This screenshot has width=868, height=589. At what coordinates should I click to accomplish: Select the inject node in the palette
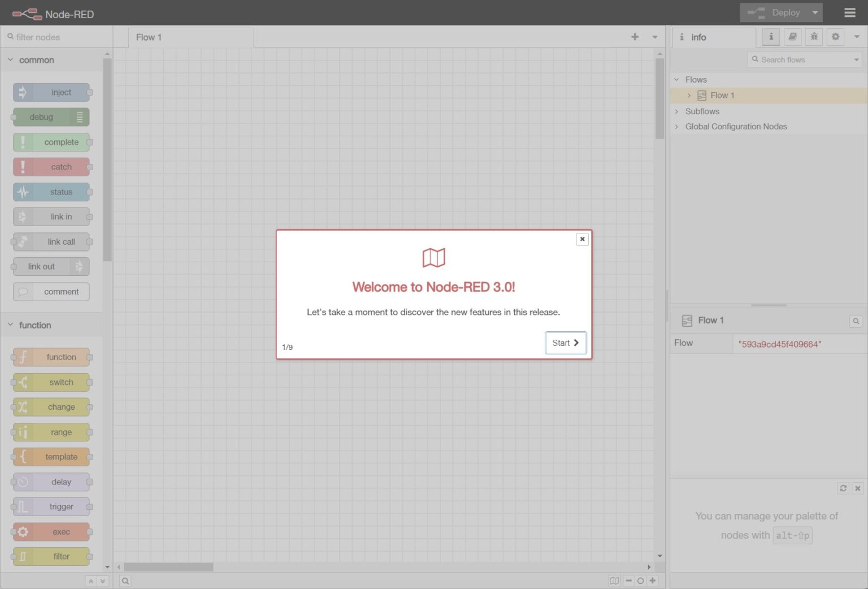(x=51, y=92)
